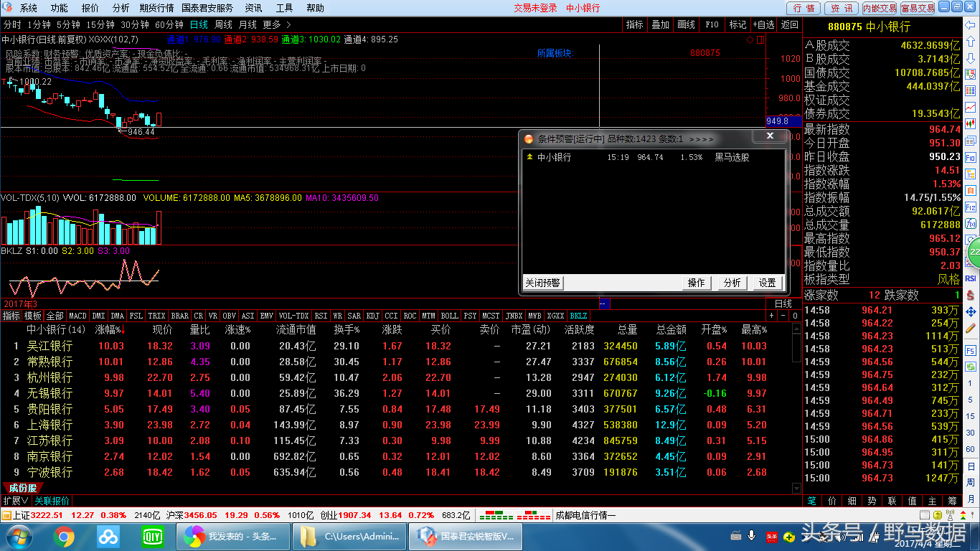Sort by the 涨幅% column header
The width and height of the screenshot is (980, 551).
tap(110, 330)
